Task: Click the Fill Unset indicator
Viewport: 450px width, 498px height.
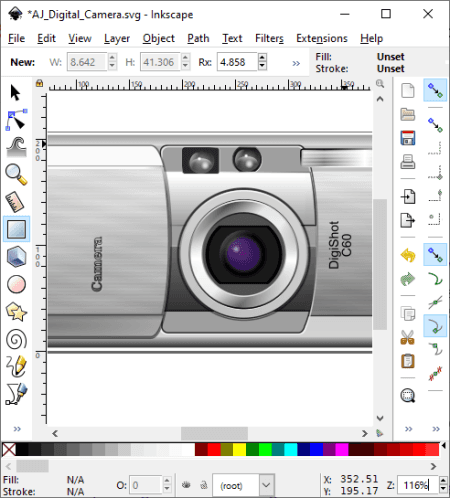Action: point(390,57)
